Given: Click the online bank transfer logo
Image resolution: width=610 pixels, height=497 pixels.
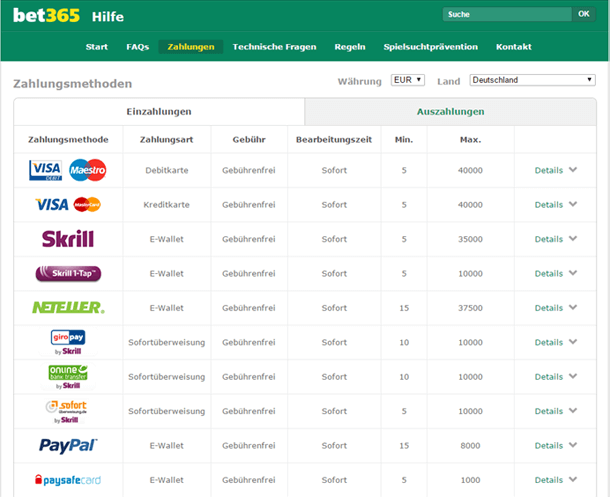Looking at the screenshot, I should click(68, 376).
